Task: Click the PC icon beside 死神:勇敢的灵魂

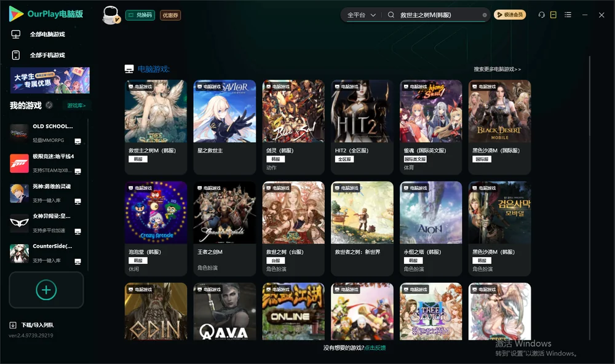Action: [x=77, y=201]
